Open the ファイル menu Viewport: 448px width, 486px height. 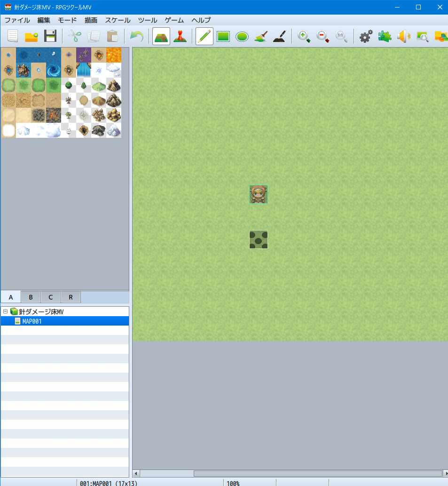[17, 20]
